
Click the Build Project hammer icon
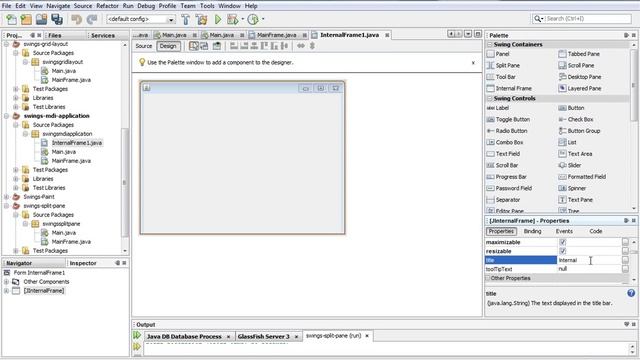(x=186, y=19)
